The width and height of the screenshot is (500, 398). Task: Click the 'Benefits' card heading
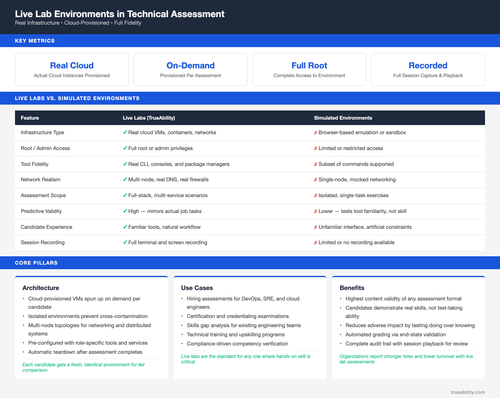click(x=352, y=288)
